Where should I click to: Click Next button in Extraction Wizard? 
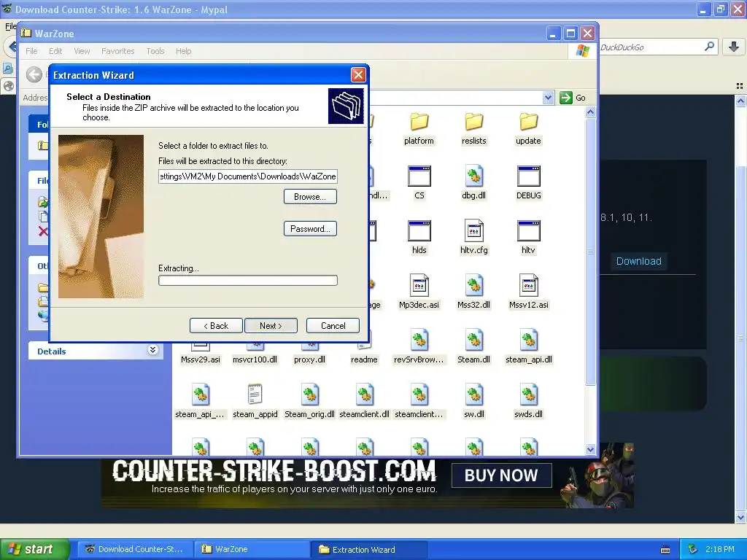(271, 326)
